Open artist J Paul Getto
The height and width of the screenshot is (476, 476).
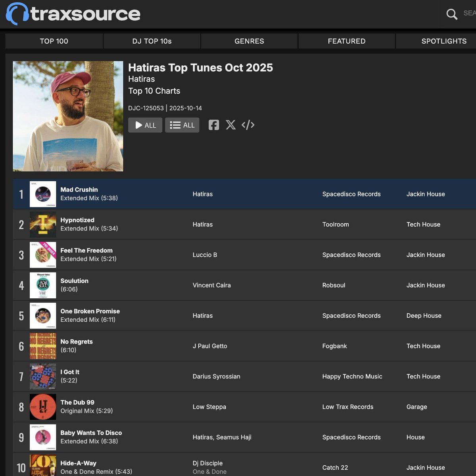click(x=210, y=346)
